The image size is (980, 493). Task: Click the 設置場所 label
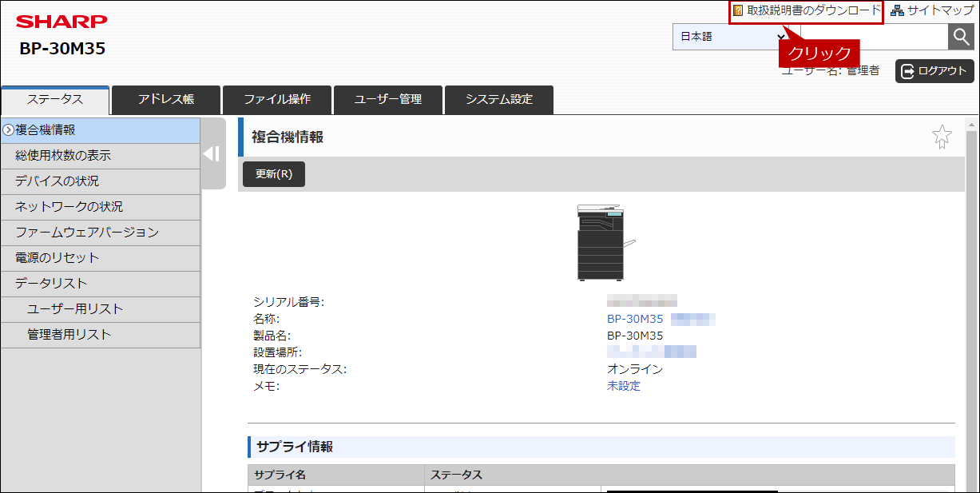[277, 352]
